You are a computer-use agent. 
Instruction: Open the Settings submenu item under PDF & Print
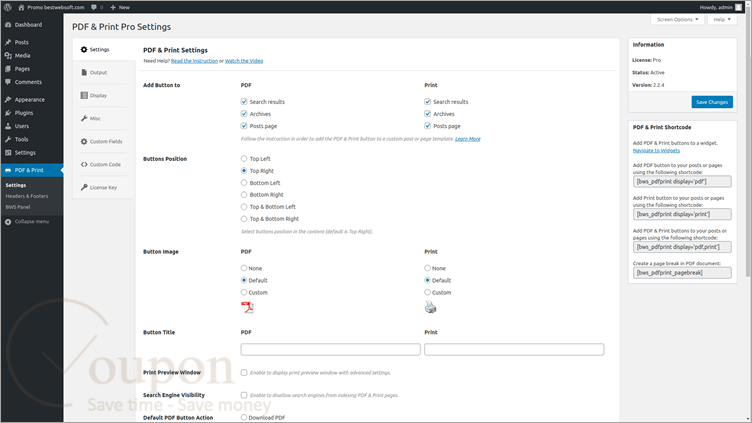pyautogui.click(x=16, y=185)
